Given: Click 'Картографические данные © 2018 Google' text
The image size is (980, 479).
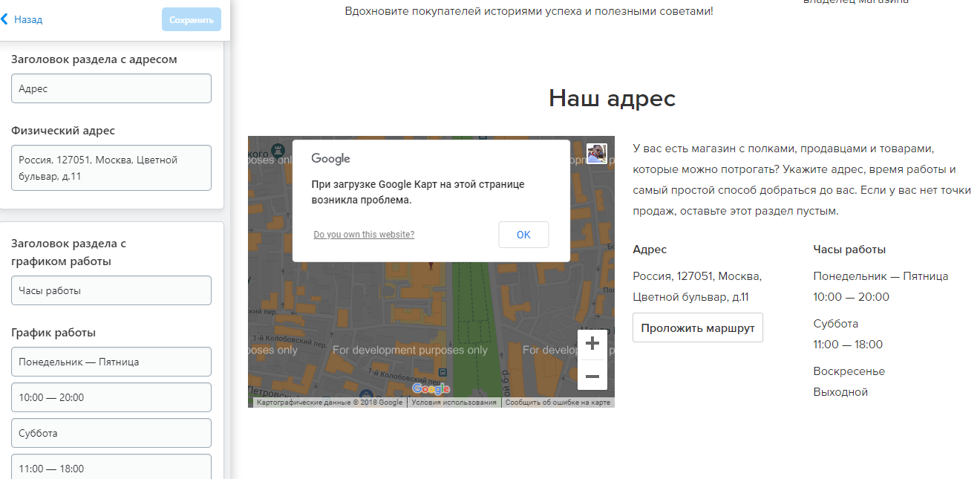Looking at the screenshot, I should coord(330,403).
